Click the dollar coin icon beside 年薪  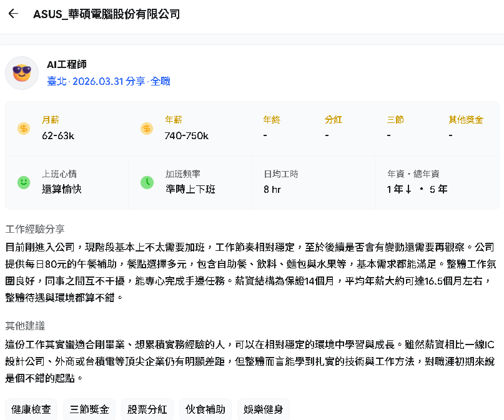pos(147,129)
